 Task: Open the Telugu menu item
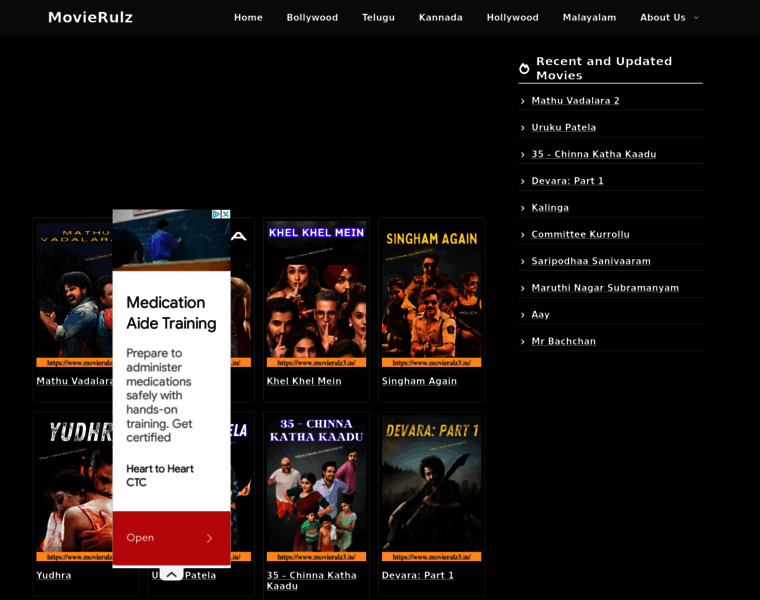[x=378, y=17]
